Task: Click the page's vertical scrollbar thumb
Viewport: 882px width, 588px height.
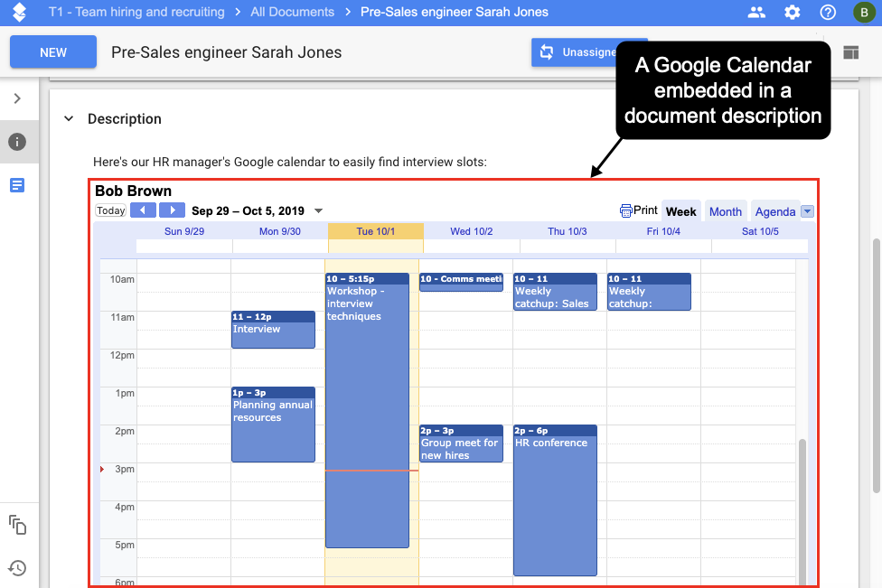Action: [x=877, y=366]
